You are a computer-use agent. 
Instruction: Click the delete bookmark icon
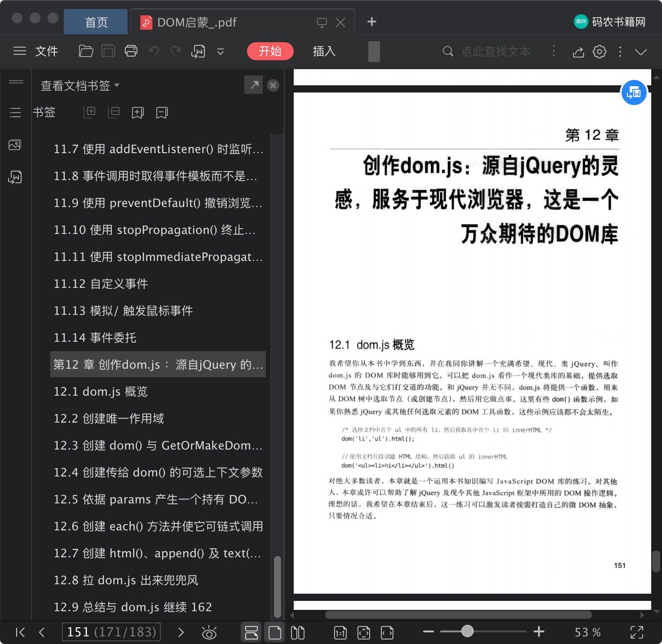click(x=162, y=112)
